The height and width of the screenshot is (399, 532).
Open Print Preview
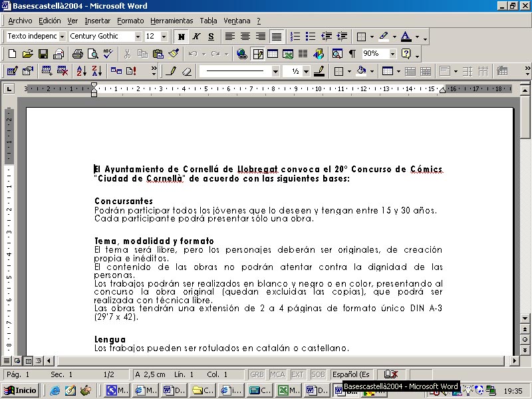[x=92, y=54]
